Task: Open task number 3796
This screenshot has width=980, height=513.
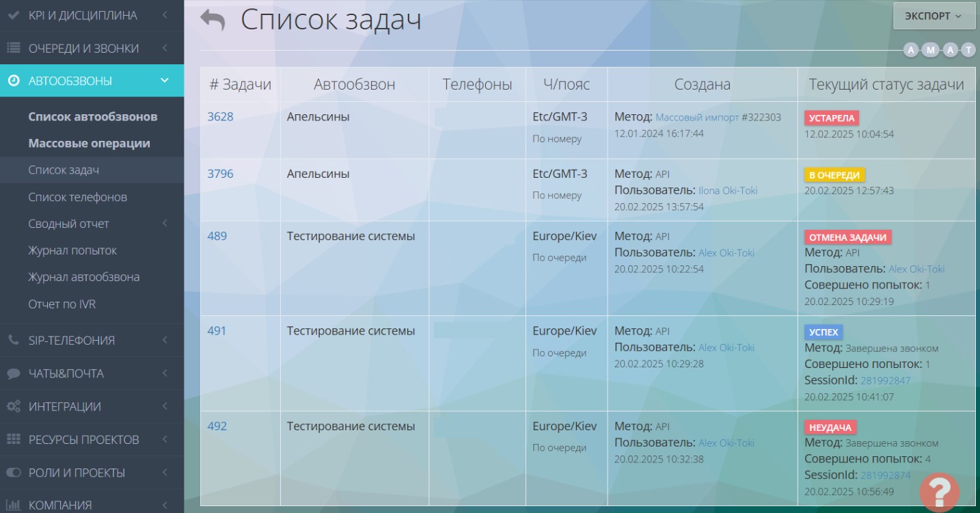Action: (220, 174)
